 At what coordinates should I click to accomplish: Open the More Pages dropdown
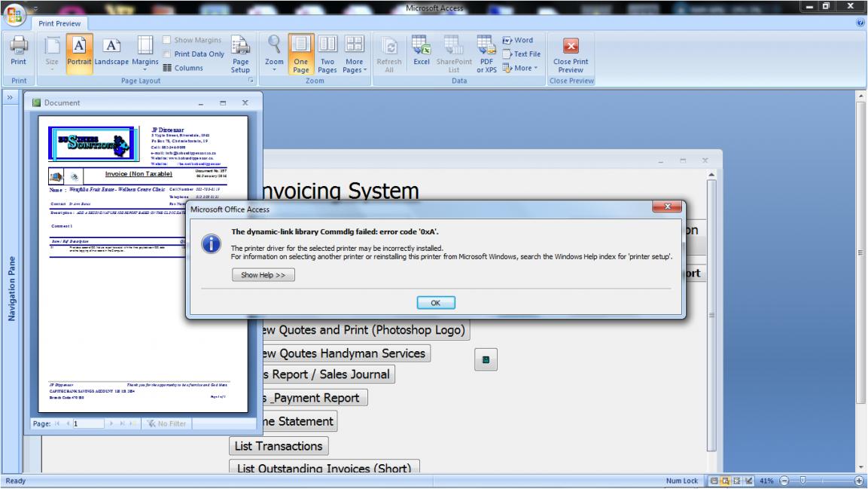355,53
